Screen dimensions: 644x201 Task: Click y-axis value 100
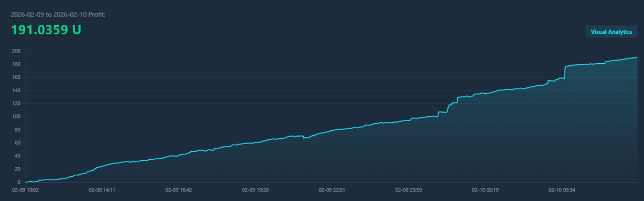click(16, 117)
